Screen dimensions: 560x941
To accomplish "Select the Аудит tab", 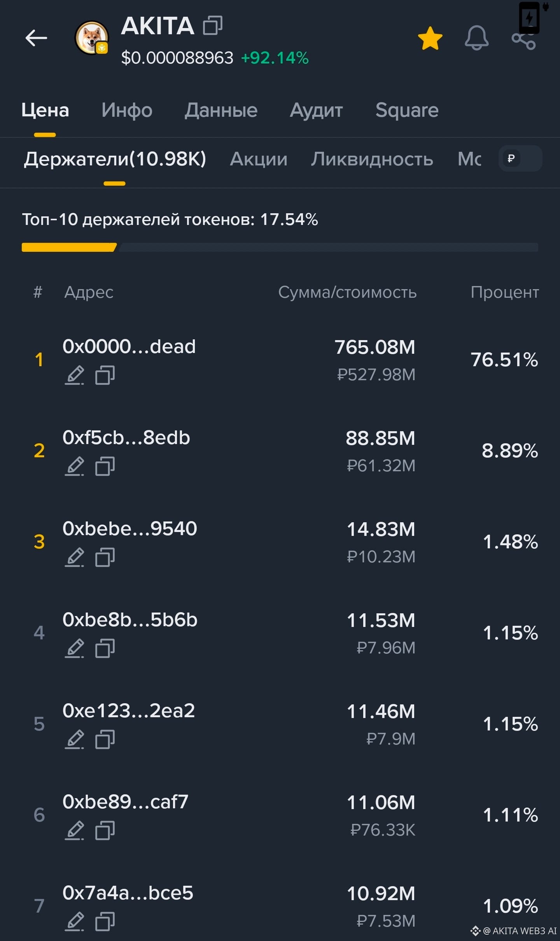I will click(x=316, y=110).
